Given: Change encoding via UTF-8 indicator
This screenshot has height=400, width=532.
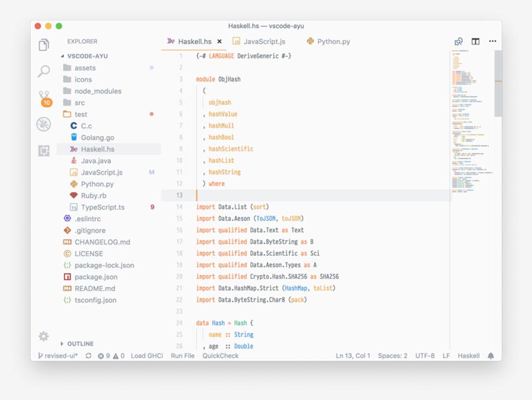Looking at the screenshot, I should 425,355.
